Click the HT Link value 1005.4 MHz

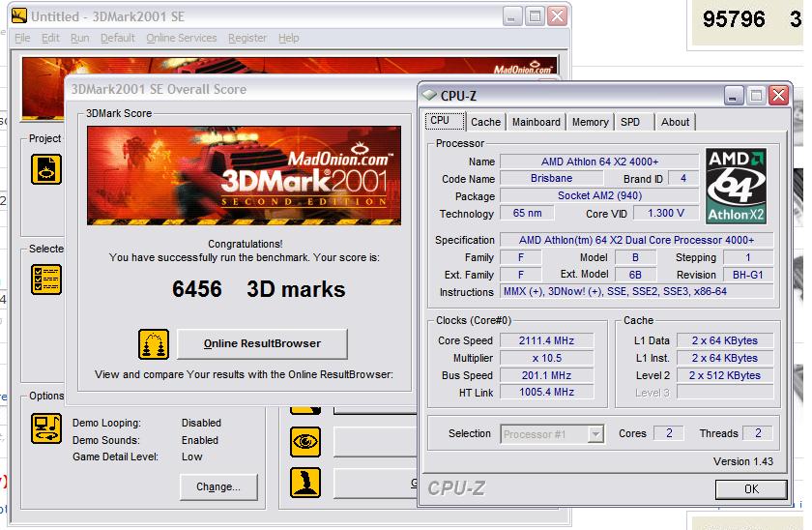(546, 393)
